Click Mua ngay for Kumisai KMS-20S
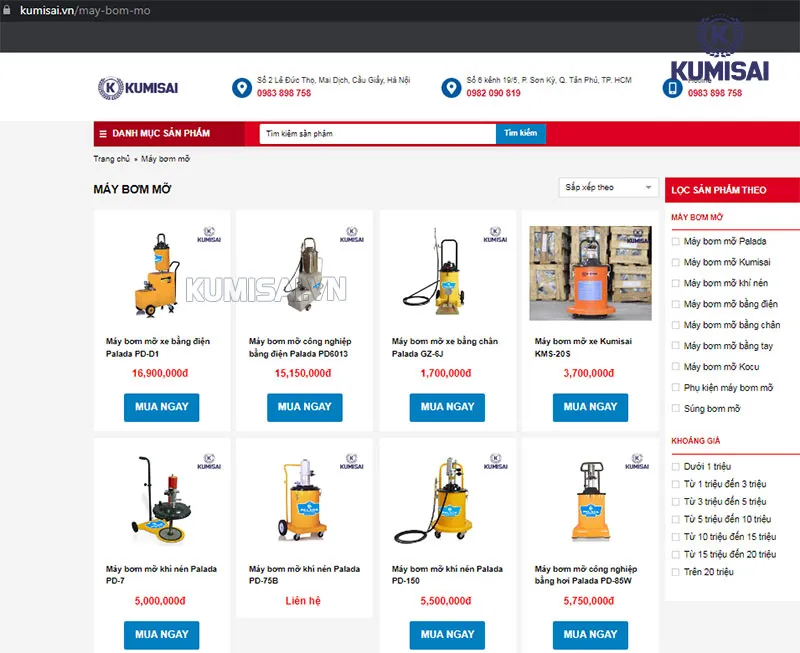The height and width of the screenshot is (653, 800). (590, 407)
